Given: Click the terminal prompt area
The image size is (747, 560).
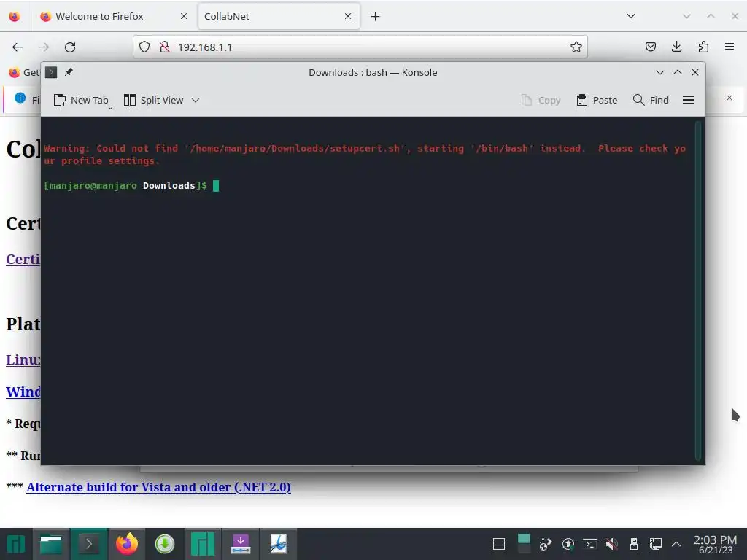Looking at the screenshot, I should click(x=131, y=186).
